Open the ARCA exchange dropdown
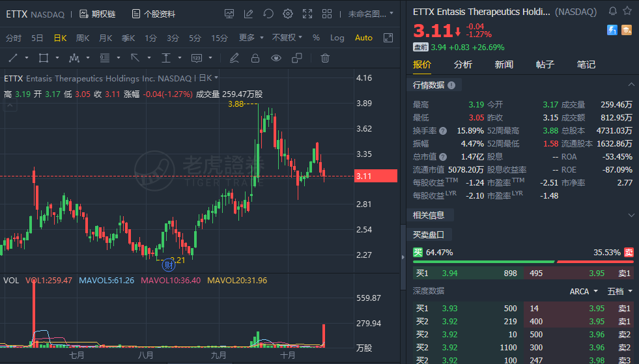Image resolution: width=639 pixels, height=364 pixels. pyautogui.click(x=584, y=292)
